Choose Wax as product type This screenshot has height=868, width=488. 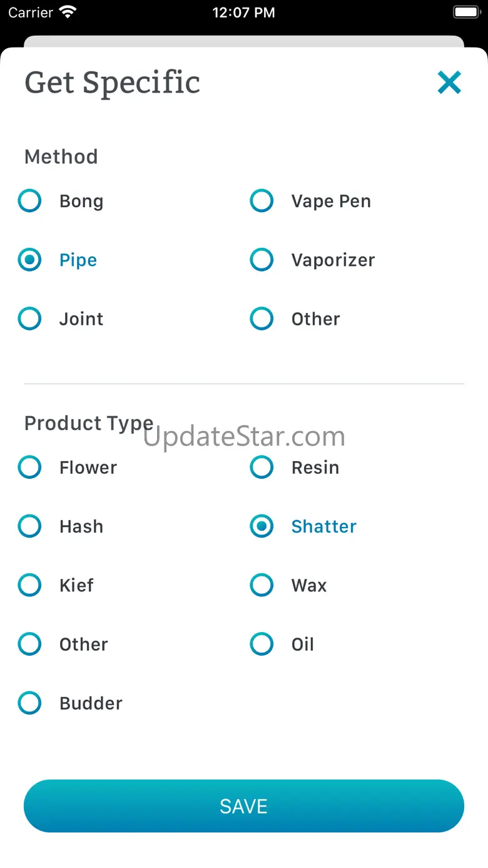pos(262,585)
